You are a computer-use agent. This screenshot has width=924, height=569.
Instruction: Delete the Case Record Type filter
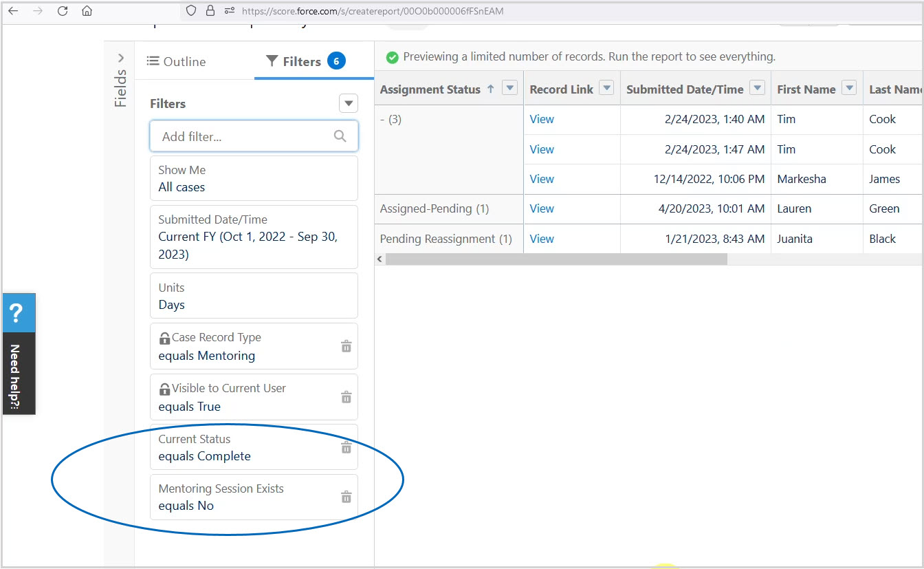coord(346,346)
